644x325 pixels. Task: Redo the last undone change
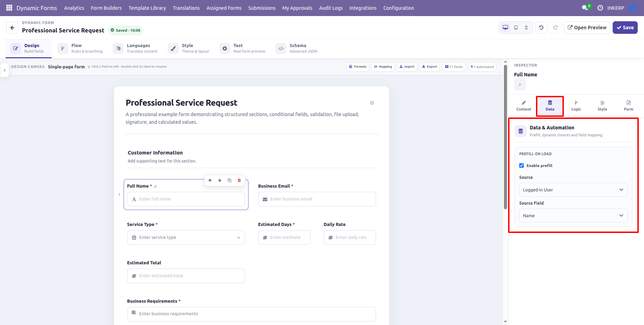point(555,28)
